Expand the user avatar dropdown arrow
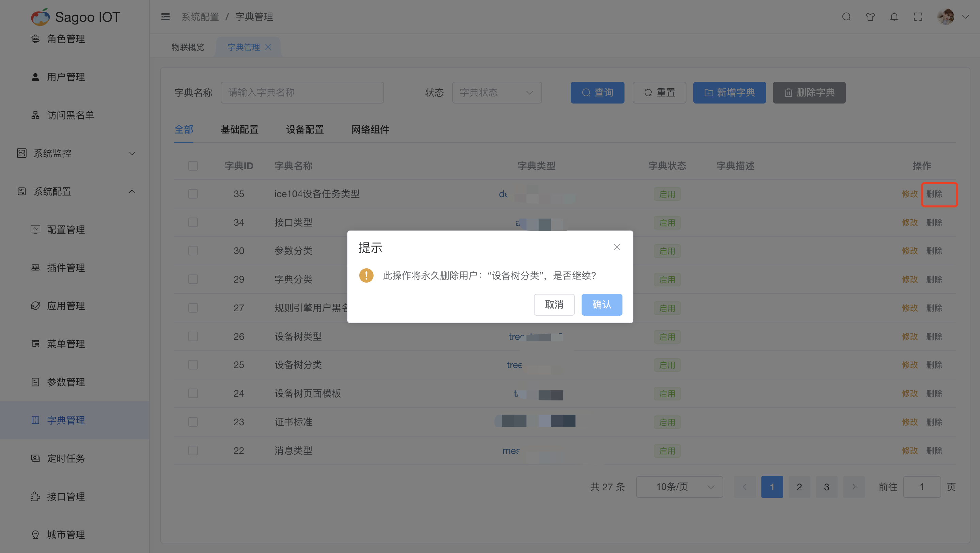 [966, 17]
